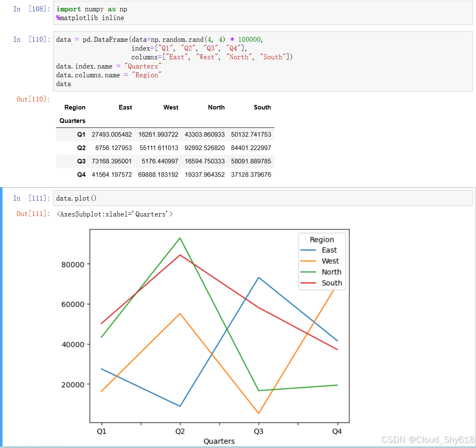The height and width of the screenshot is (448, 476).
Task: Click cell value 50132.741753
Action: point(251,135)
